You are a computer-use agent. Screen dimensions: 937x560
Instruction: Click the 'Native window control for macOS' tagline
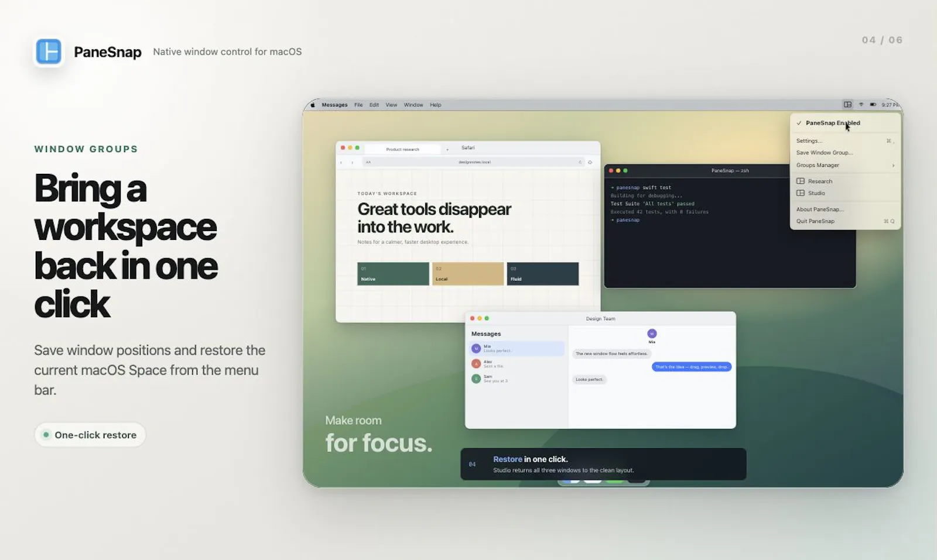coord(227,51)
